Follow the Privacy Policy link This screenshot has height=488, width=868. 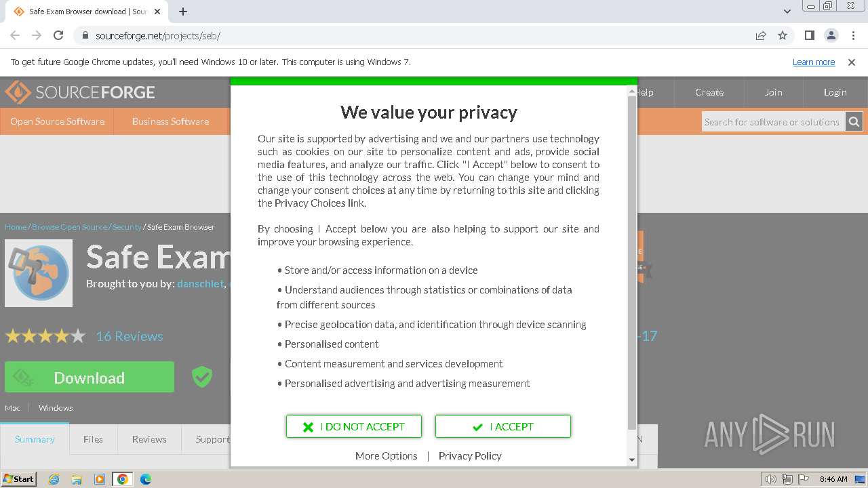click(x=470, y=456)
